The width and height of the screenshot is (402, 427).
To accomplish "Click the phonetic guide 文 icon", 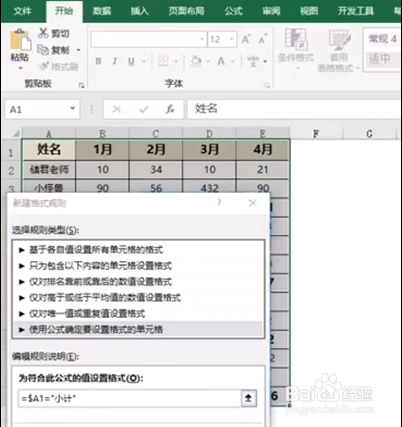I will point(253,61).
